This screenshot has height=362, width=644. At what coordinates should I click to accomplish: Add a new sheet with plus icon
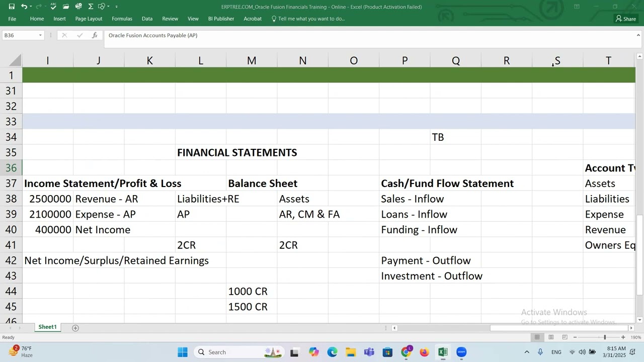click(75, 328)
